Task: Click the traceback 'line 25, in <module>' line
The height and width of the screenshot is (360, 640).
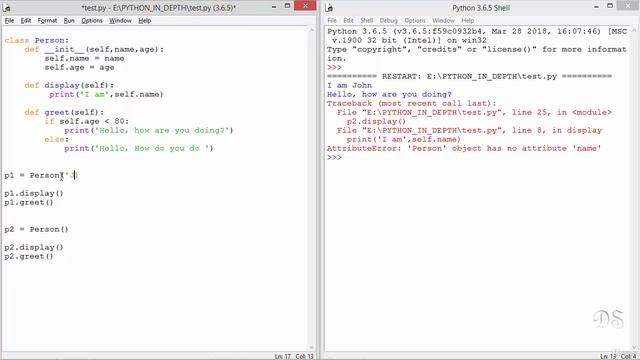Action: pos(474,112)
